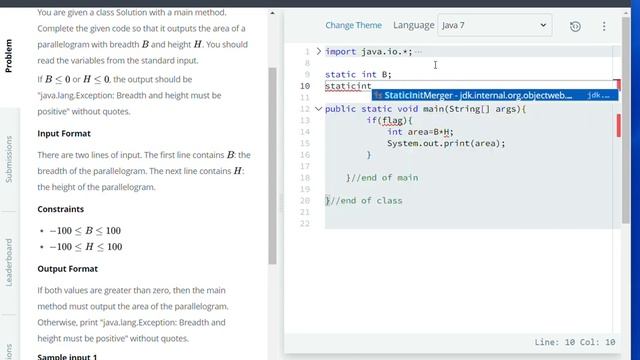This screenshot has width=640, height=360.
Task: Click the panel divider drag handle
Action: (x=281, y=203)
